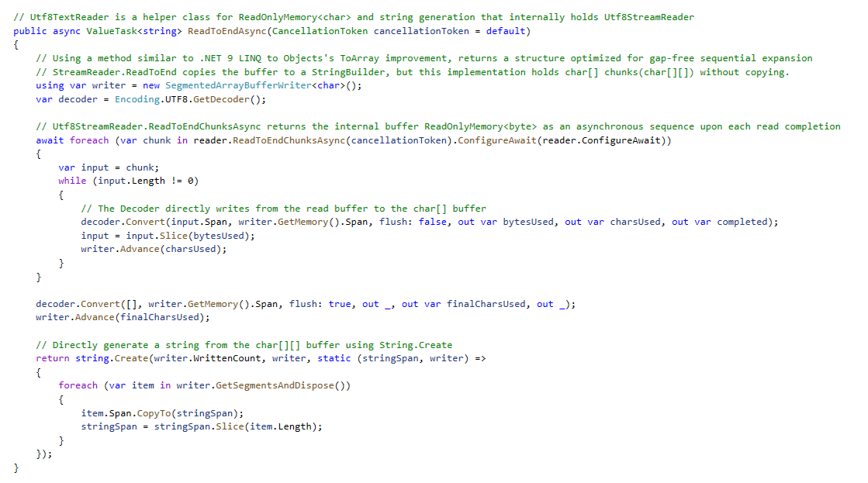Click the comment 'Directly generate a string'

tap(244, 345)
